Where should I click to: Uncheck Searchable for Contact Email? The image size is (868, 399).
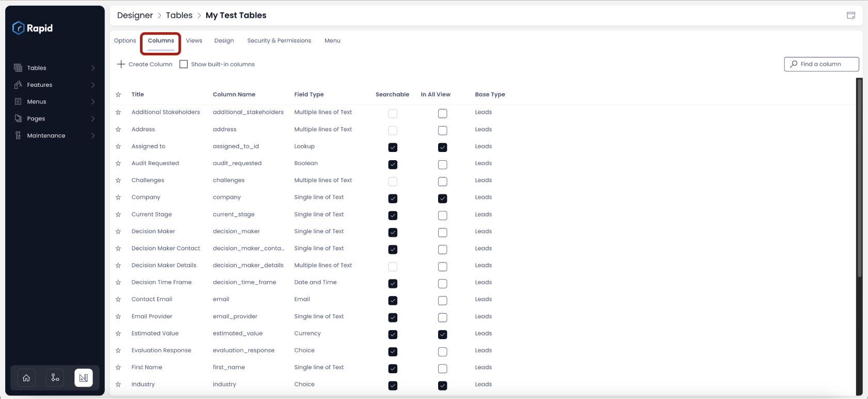(393, 300)
